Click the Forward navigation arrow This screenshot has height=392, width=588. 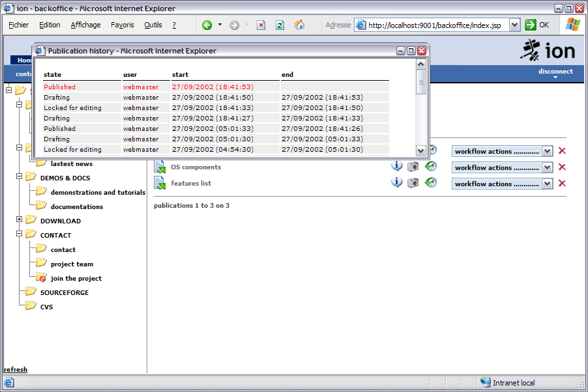point(235,25)
